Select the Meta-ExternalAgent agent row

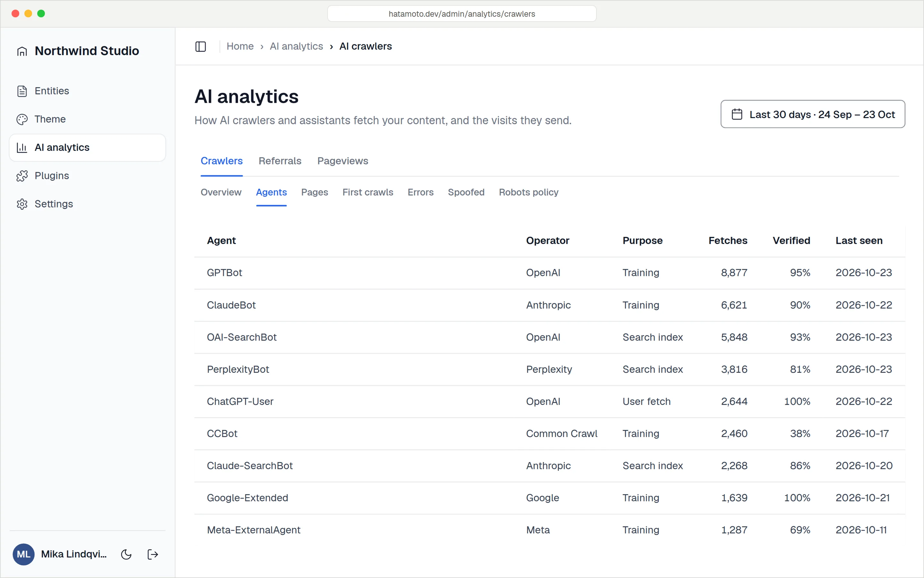[x=550, y=530]
